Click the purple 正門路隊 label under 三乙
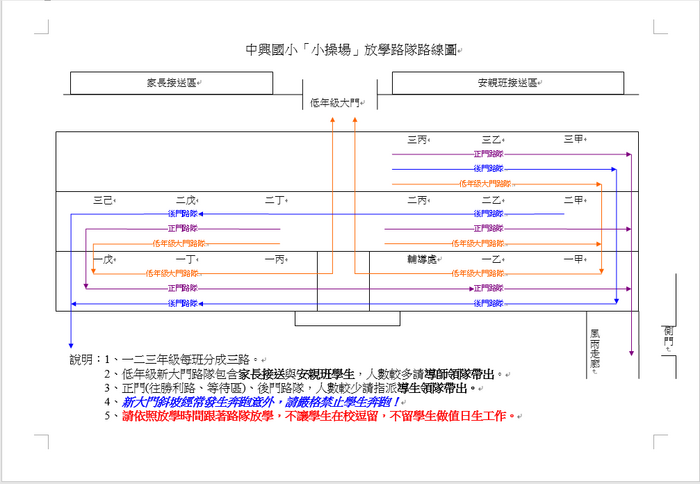This screenshot has width=700, height=484. click(x=488, y=154)
